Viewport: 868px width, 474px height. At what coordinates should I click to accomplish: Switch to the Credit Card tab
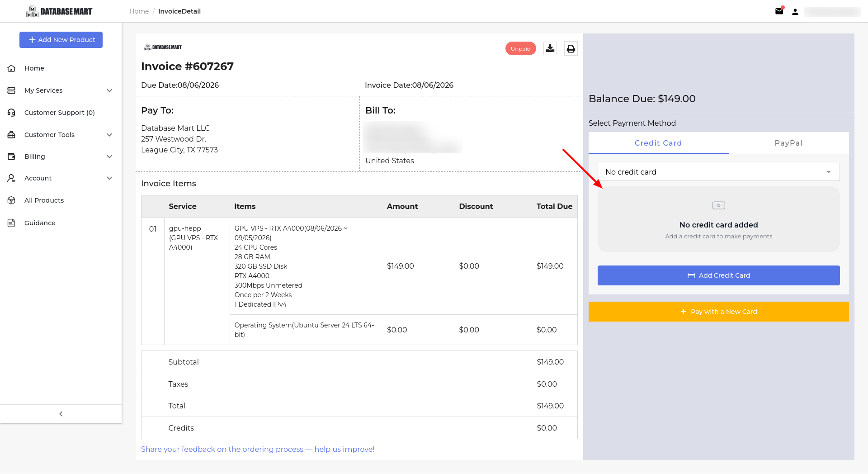coord(658,143)
